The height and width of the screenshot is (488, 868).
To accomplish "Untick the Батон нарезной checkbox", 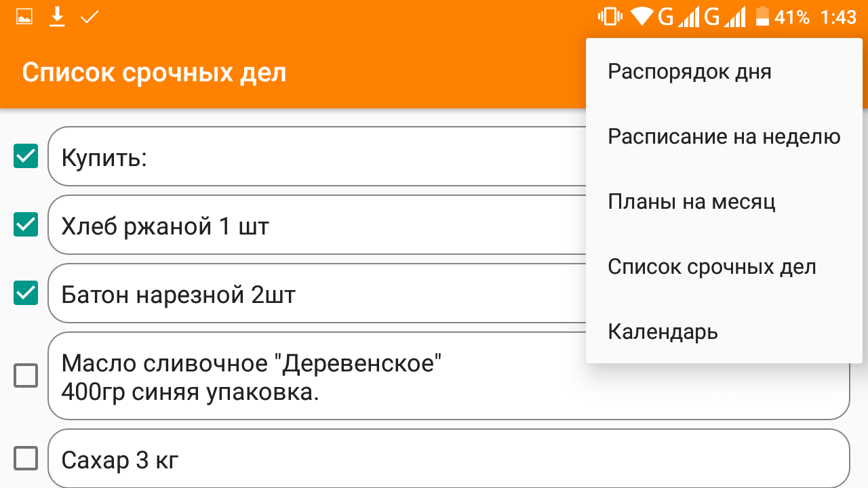I will coord(26,293).
